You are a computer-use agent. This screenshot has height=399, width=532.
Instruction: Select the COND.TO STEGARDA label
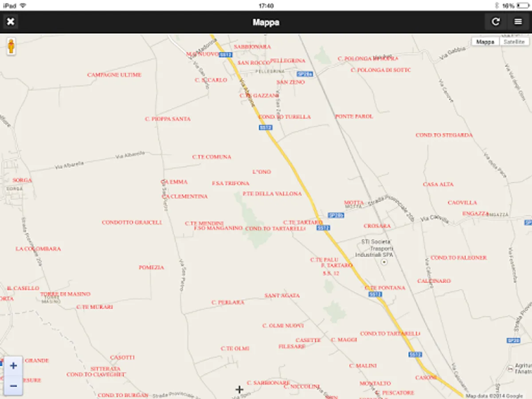click(444, 135)
